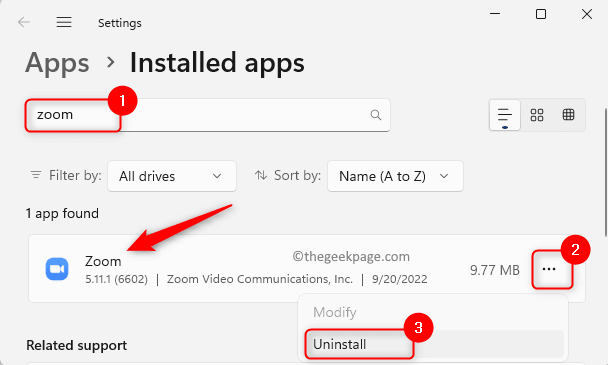This screenshot has height=365, width=608.
Task: Open the Sort by Name dropdown
Action: 395,176
